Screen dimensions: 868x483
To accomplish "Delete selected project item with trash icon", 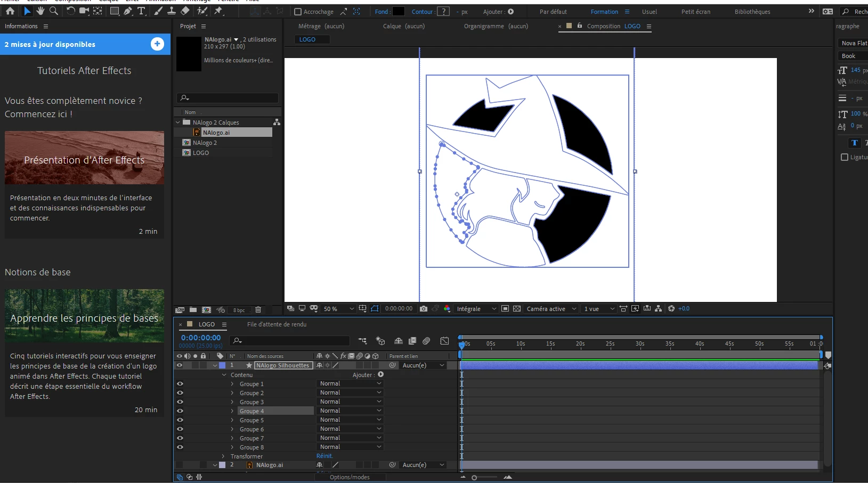I will pyautogui.click(x=258, y=310).
